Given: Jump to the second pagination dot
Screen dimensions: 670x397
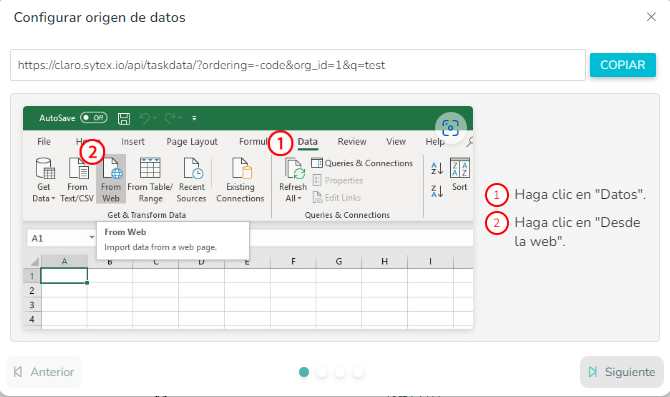Looking at the screenshot, I should click(x=322, y=372).
